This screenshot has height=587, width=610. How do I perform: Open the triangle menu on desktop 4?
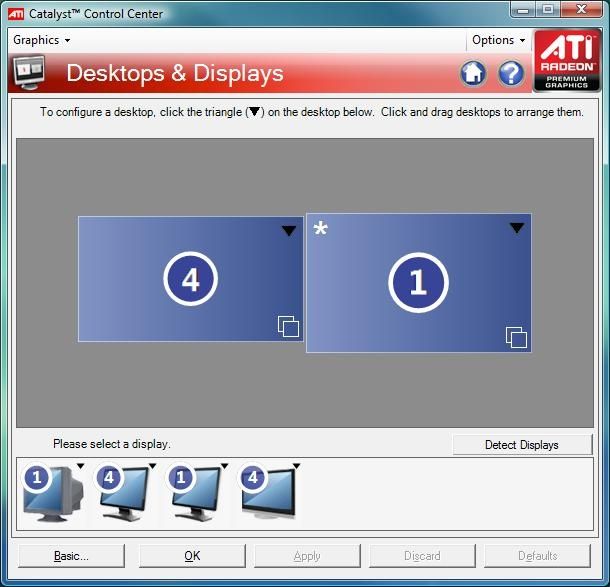click(x=289, y=231)
